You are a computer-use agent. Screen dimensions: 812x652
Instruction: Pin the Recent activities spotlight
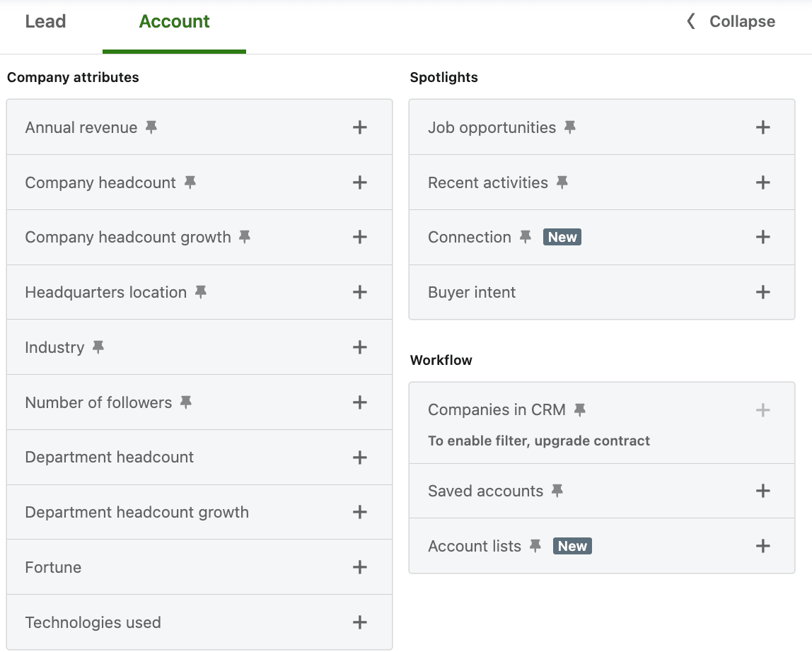562,182
